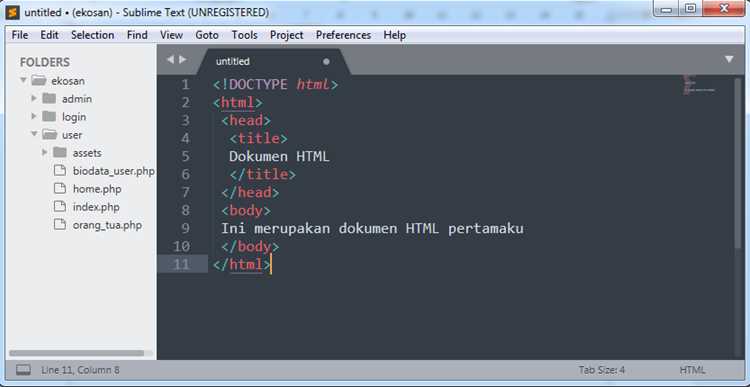
Task: Collapse the user folder
Action: 34,134
